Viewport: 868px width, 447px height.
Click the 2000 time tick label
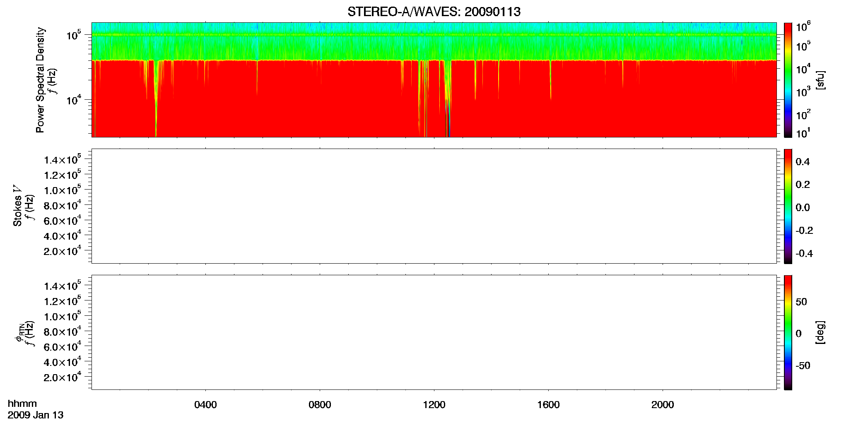pos(663,405)
